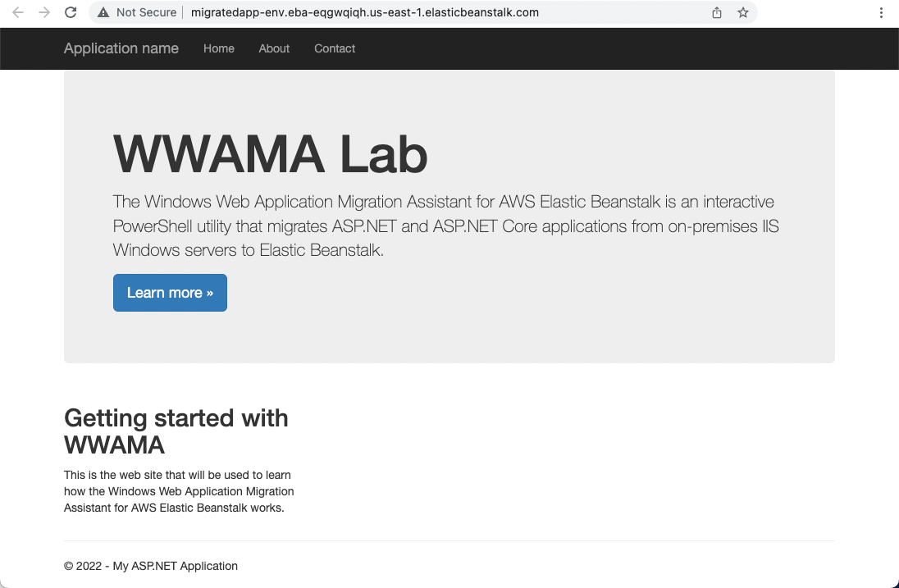The image size is (899, 588).
Task: Open the browser three-dot menu
Action: pyautogui.click(x=881, y=12)
